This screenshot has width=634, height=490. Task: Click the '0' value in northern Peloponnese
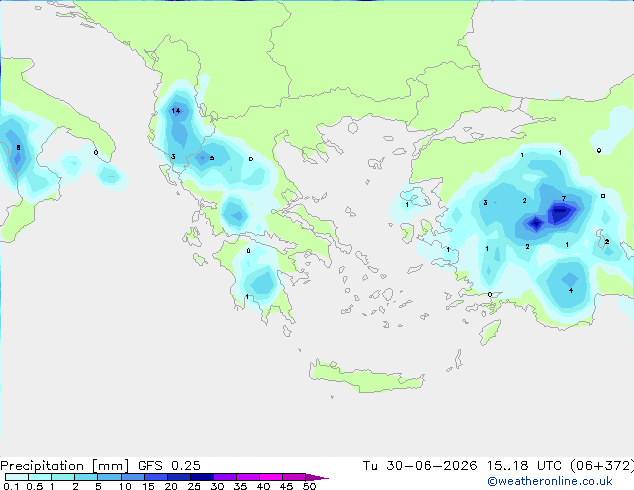coord(248,251)
